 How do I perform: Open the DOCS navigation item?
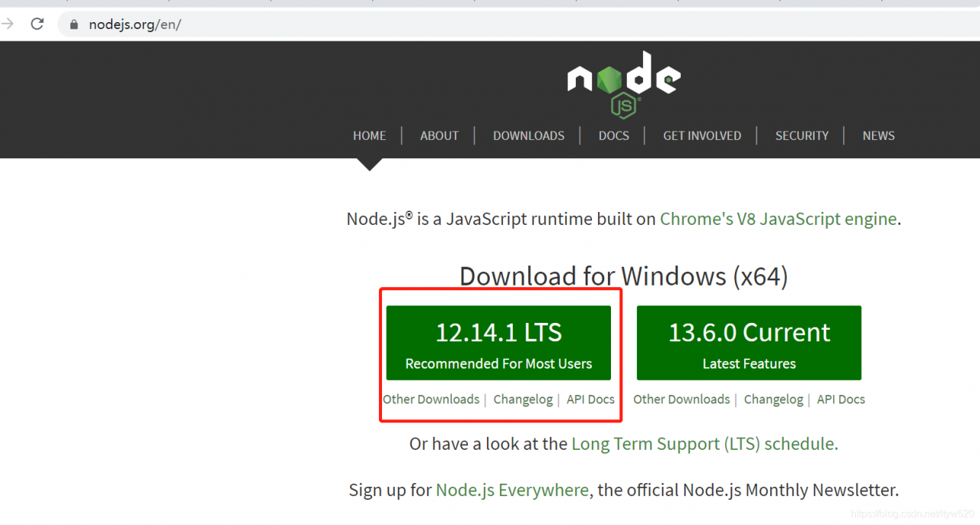(614, 135)
